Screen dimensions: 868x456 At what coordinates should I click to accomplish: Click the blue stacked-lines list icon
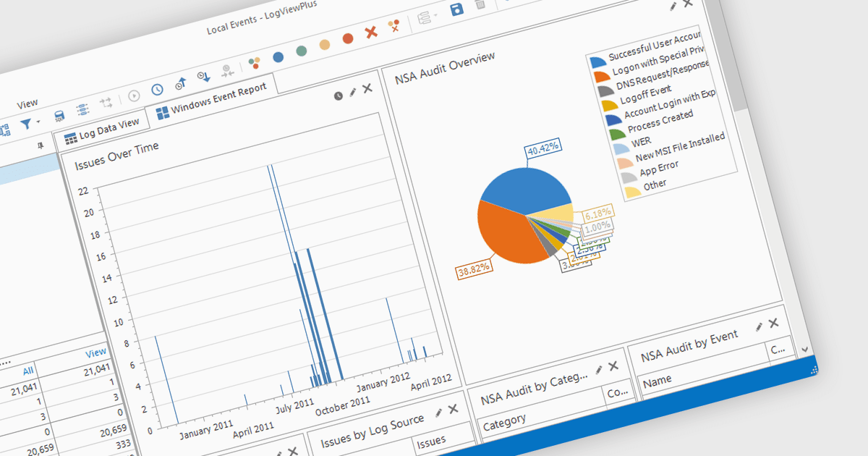pos(82,109)
